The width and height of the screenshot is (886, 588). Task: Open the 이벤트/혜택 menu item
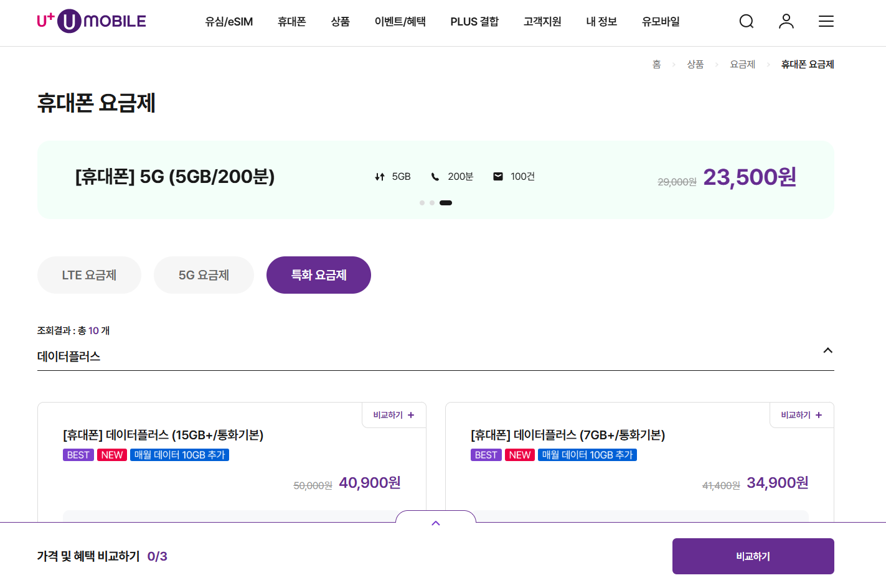tap(401, 21)
